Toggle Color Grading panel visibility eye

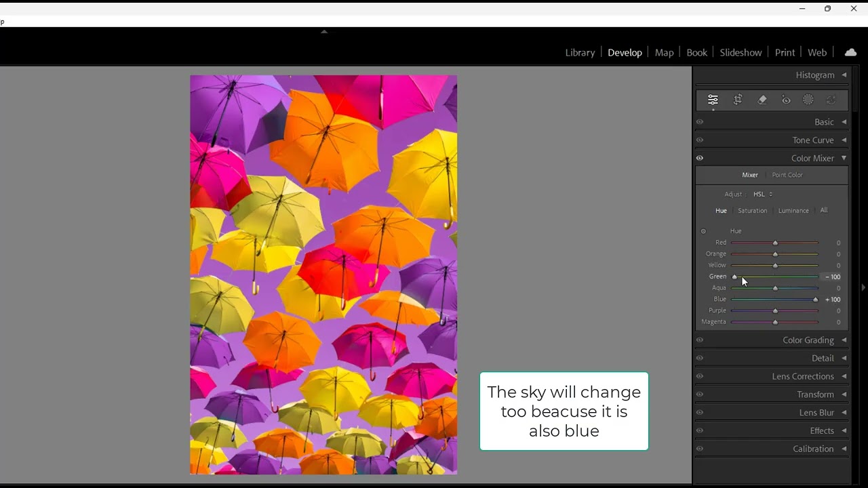700,340
